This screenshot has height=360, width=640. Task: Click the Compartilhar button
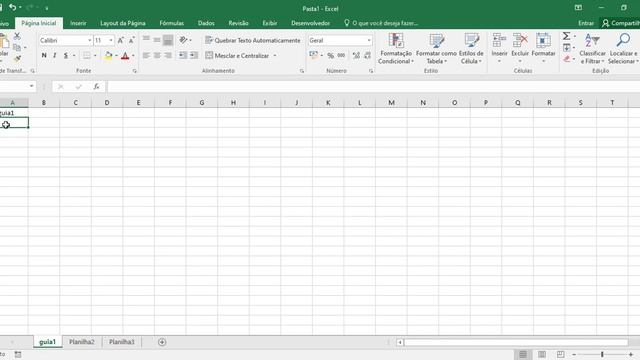(x=620, y=23)
